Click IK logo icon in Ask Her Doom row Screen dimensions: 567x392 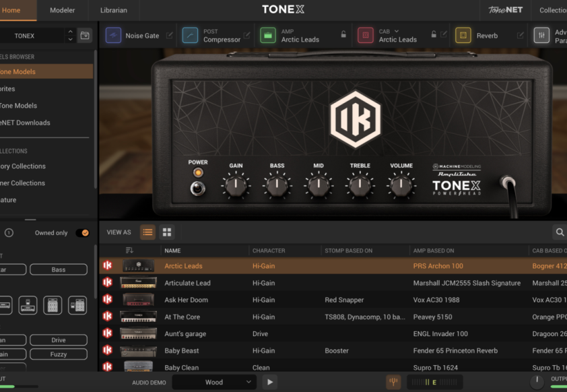tap(107, 300)
